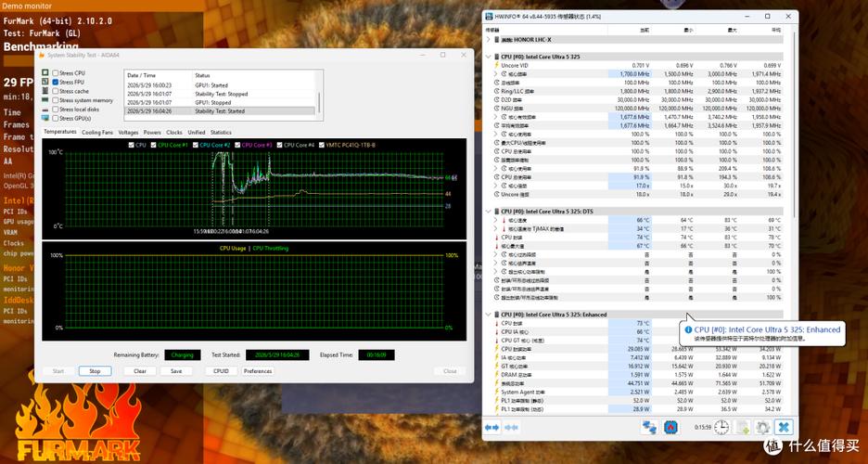Click the Save button in AIDA64
Screen dimensions: 868x464
click(x=176, y=371)
